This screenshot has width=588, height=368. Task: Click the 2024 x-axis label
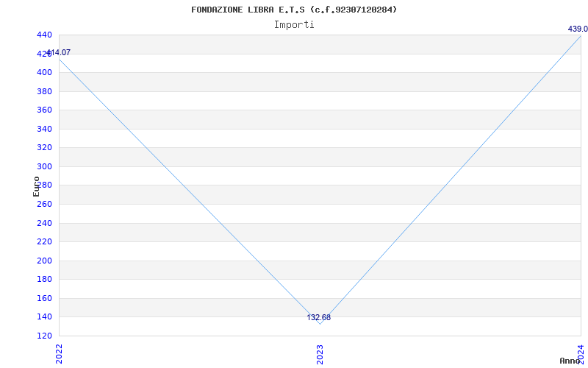coord(581,354)
